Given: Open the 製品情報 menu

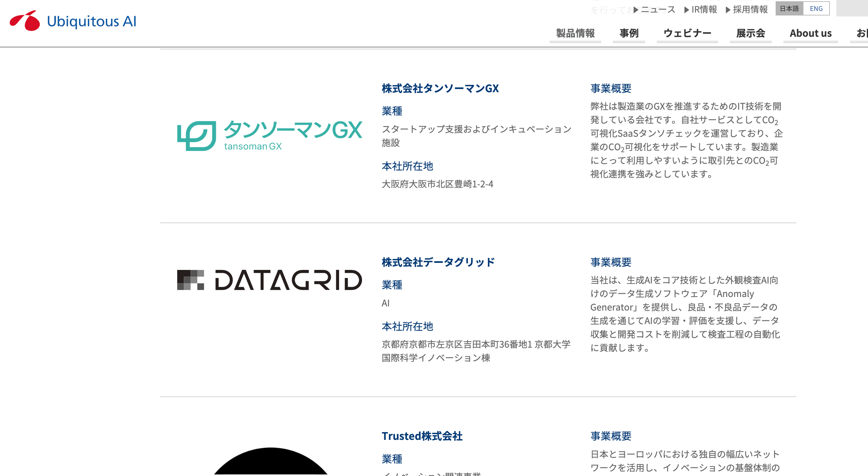Looking at the screenshot, I should (575, 33).
